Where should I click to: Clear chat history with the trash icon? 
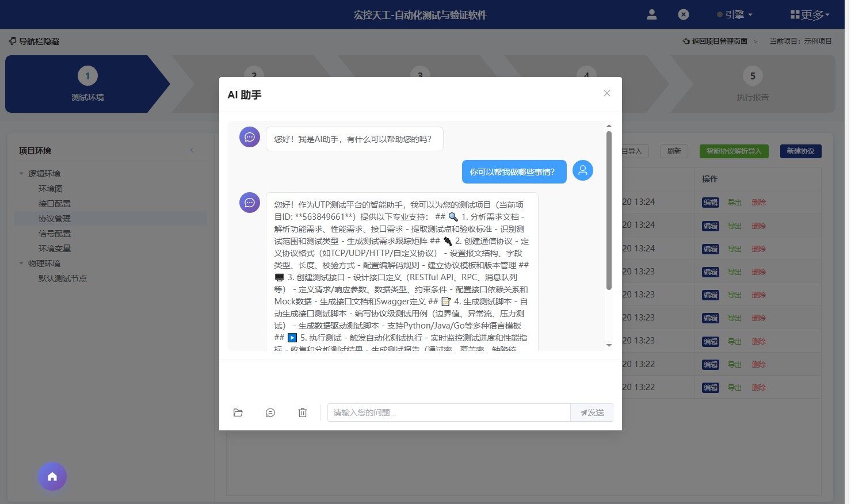303,413
